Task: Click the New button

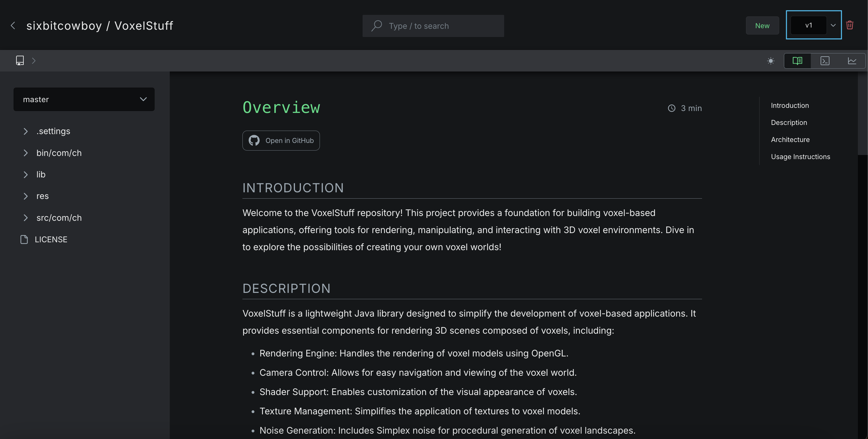Action: pos(762,26)
